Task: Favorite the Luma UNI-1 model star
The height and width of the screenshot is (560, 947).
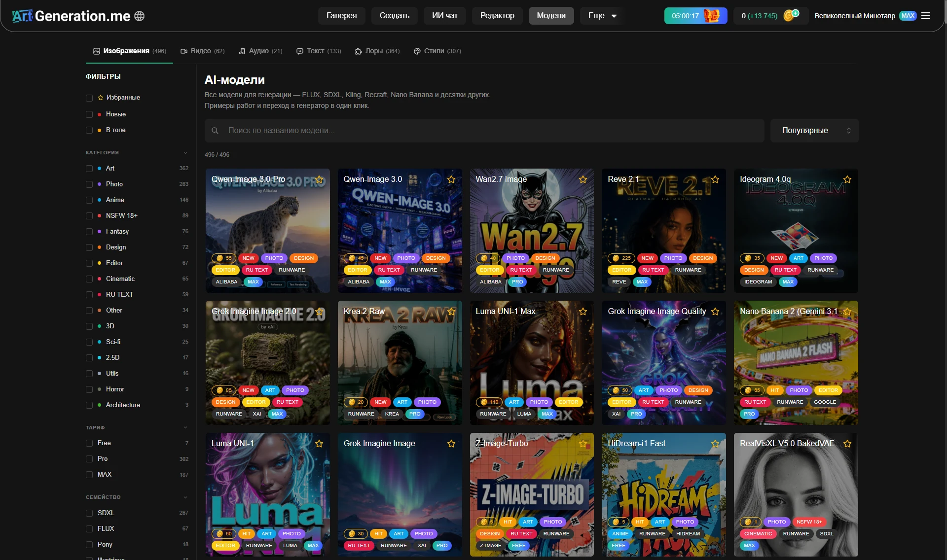Action: coord(319,444)
